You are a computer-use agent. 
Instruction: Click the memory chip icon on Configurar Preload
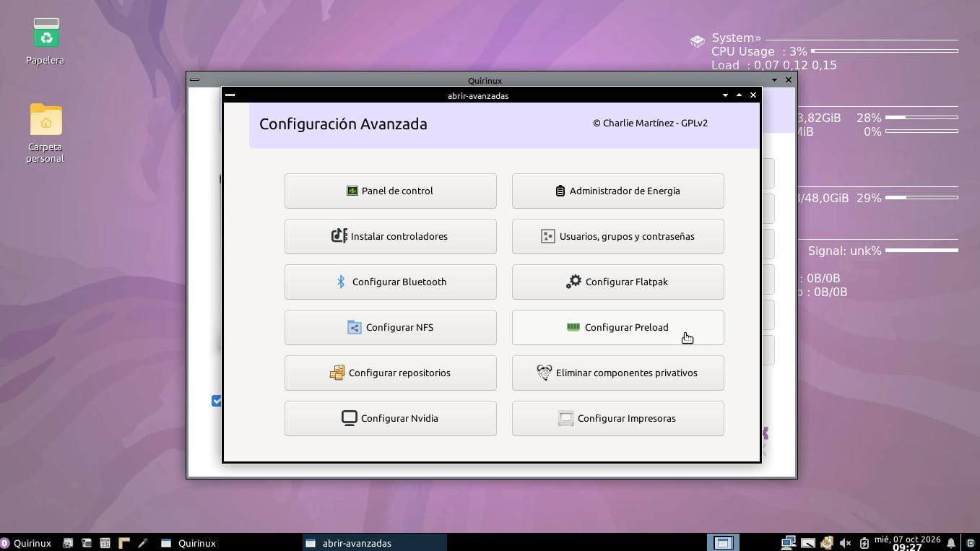[x=573, y=327]
